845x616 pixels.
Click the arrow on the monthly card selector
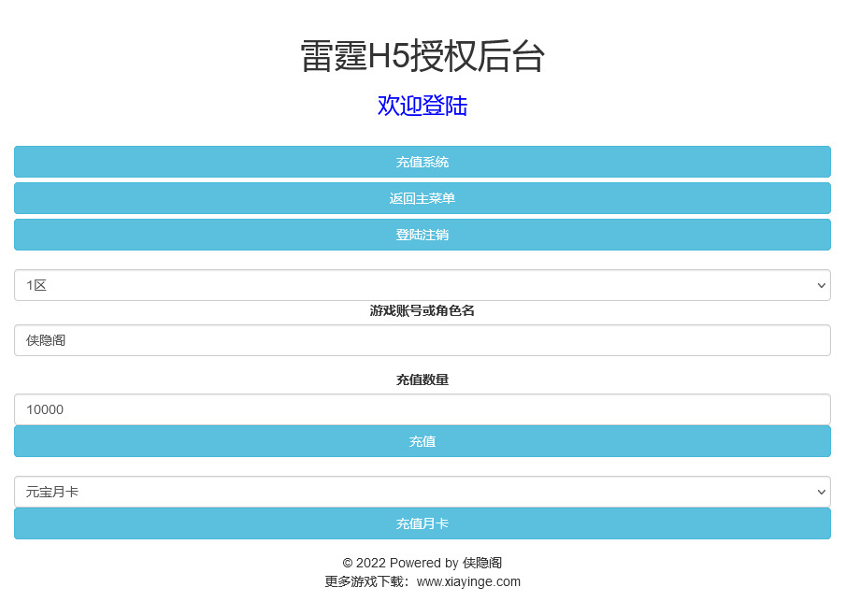tap(821, 491)
